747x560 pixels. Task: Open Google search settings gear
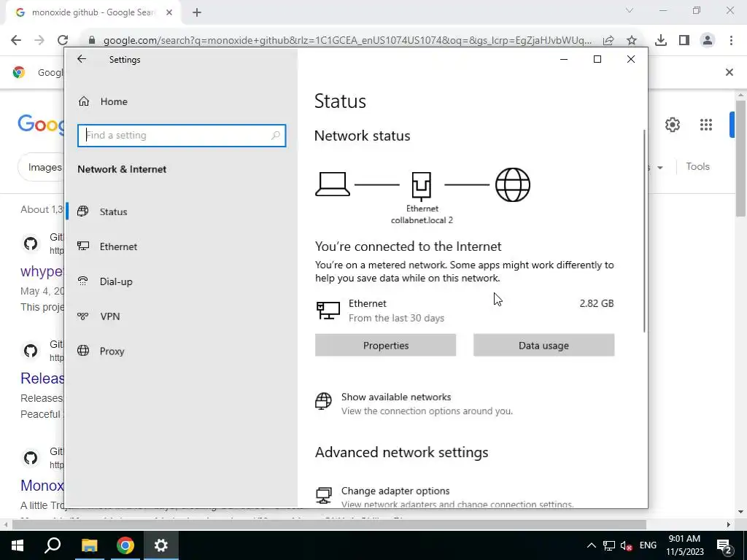click(x=672, y=125)
